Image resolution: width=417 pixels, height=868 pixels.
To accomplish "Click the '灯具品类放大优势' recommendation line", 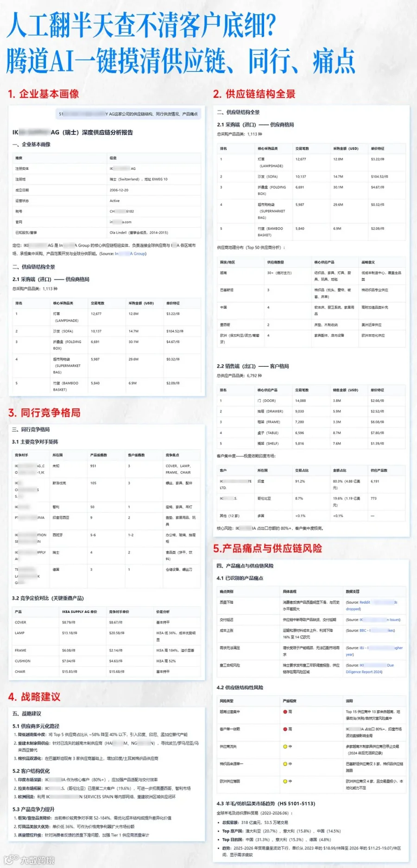I will tap(74, 826).
